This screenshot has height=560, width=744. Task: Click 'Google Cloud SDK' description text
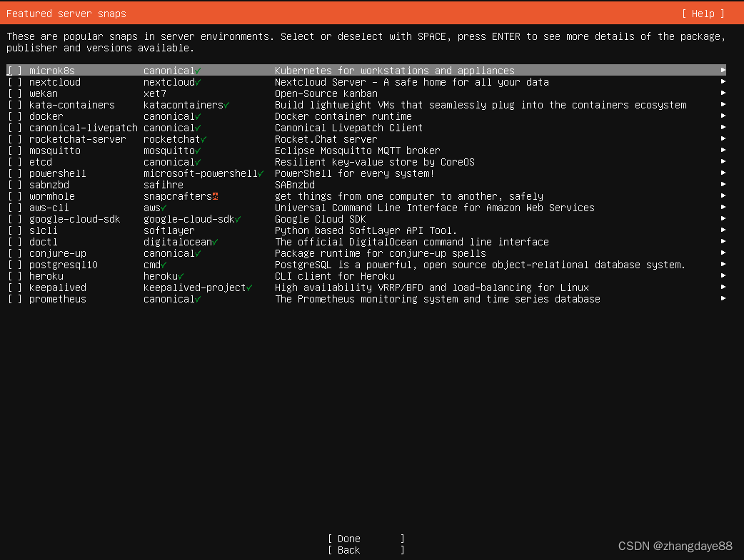coord(321,219)
